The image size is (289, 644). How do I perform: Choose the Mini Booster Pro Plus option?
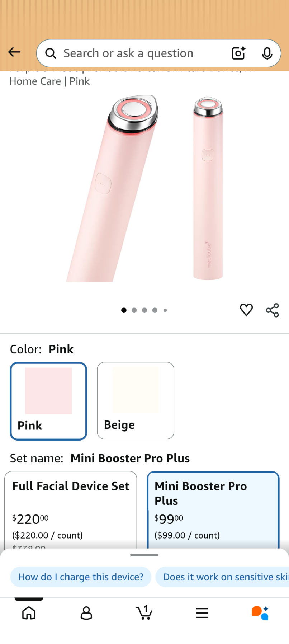pos(213,509)
